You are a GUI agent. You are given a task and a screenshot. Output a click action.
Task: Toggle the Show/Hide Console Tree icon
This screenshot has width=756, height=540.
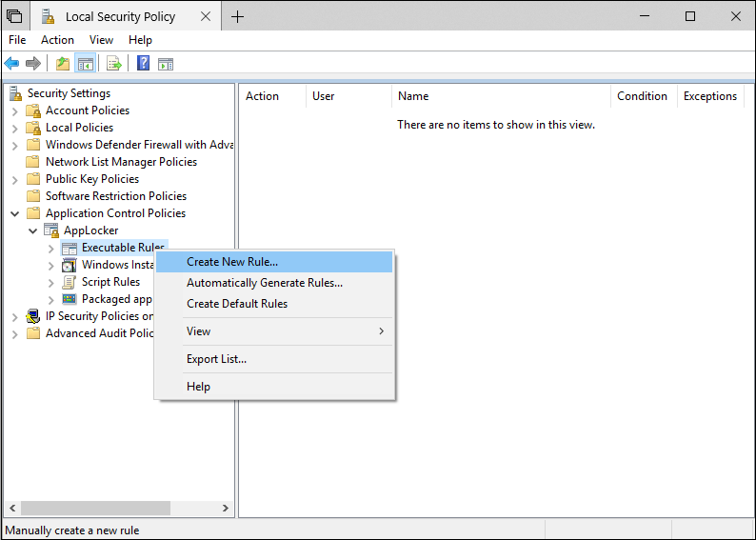pos(86,64)
